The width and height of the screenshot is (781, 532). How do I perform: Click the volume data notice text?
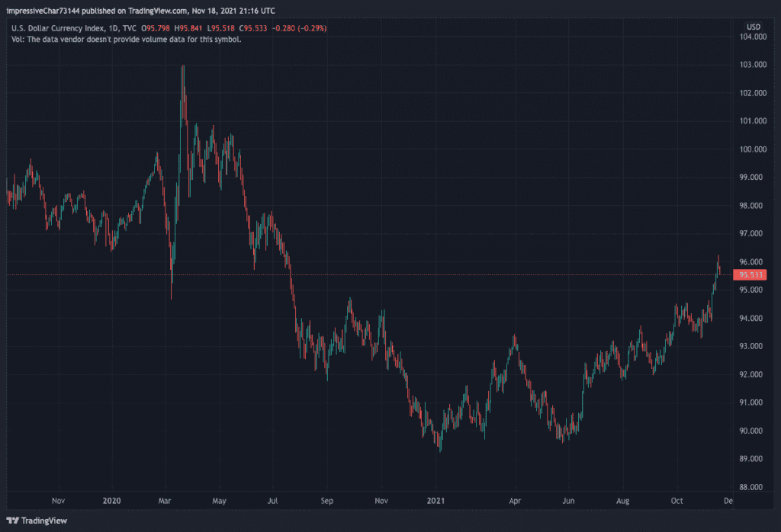[127, 39]
